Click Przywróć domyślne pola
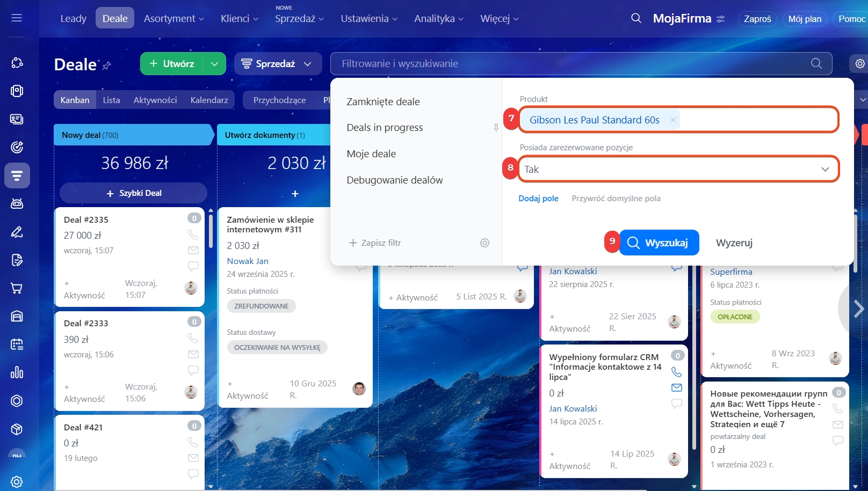 (616, 199)
